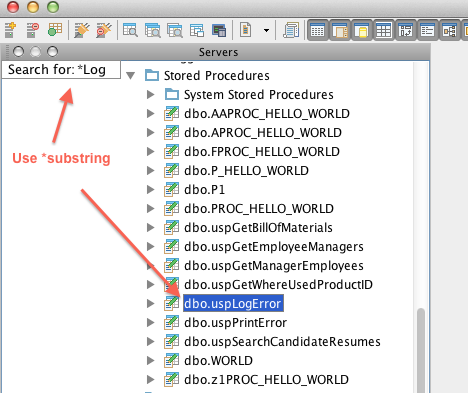The height and width of the screenshot is (393, 468).
Task: Expand dbo.P_HELLO_WORLD node
Action: [151, 171]
